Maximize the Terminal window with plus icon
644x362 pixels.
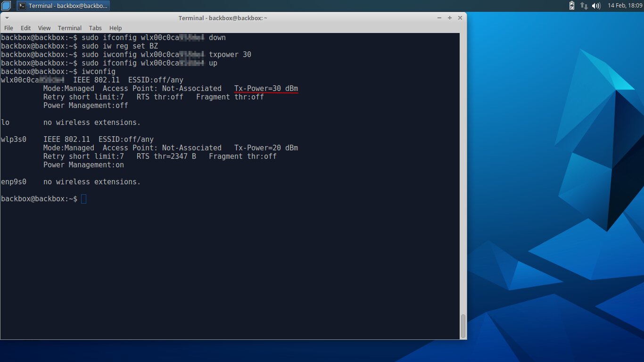click(450, 18)
